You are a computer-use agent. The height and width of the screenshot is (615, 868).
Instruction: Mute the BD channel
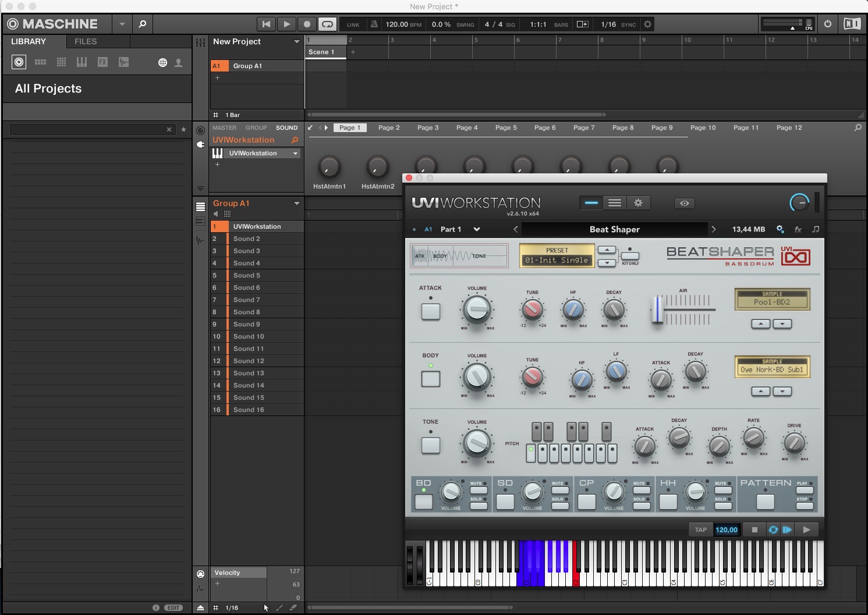pyautogui.click(x=479, y=490)
